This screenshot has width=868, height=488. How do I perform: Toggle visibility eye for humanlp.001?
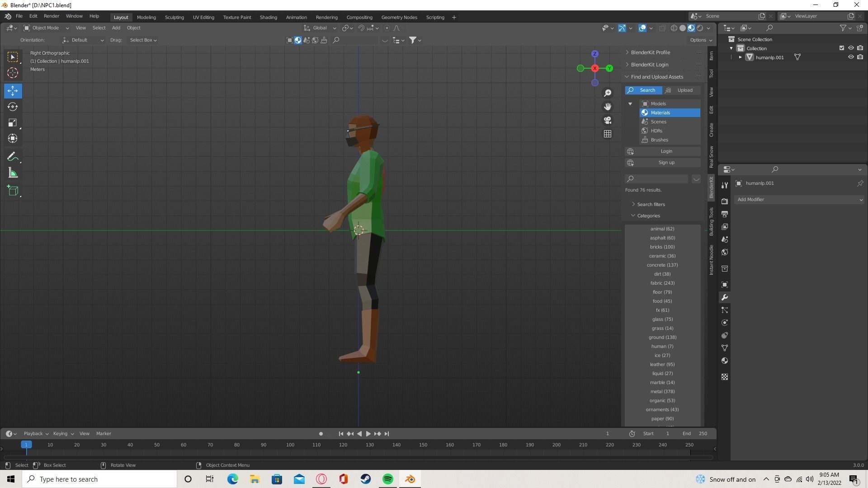click(850, 57)
